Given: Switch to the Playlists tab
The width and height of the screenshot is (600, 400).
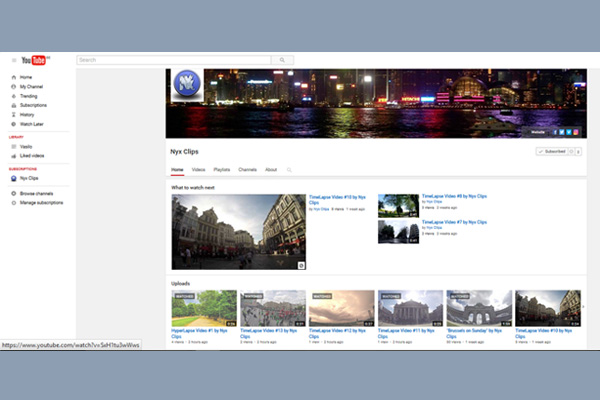Looking at the screenshot, I should pyautogui.click(x=222, y=170).
